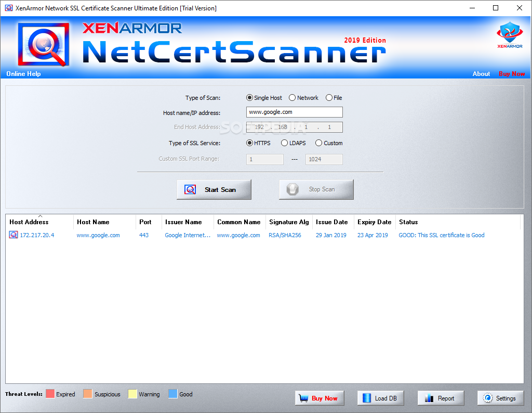Click the www.google.com Common Name cell
This screenshot has width=532, height=413.
tap(238, 235)
